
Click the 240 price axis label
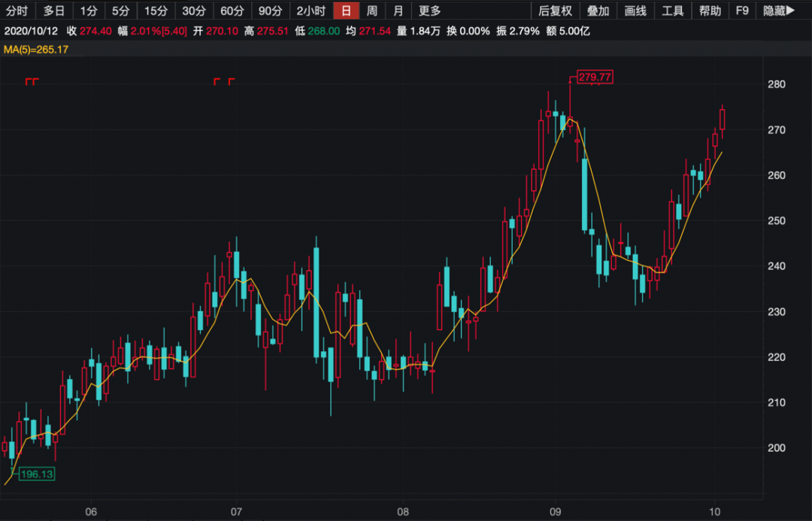(x=776, y=266)
